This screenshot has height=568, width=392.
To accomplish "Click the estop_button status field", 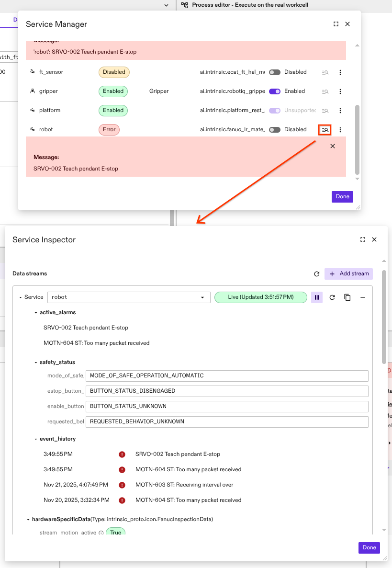I will point(226,391).
